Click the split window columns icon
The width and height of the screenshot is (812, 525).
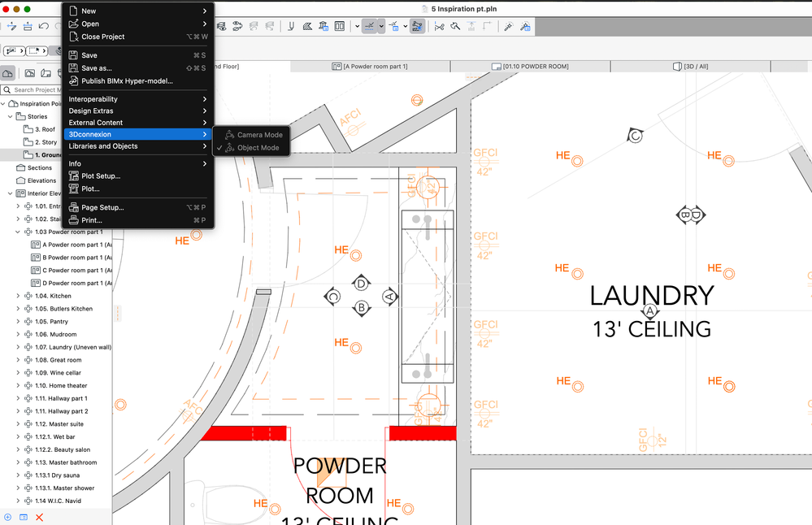pos(340,26)
